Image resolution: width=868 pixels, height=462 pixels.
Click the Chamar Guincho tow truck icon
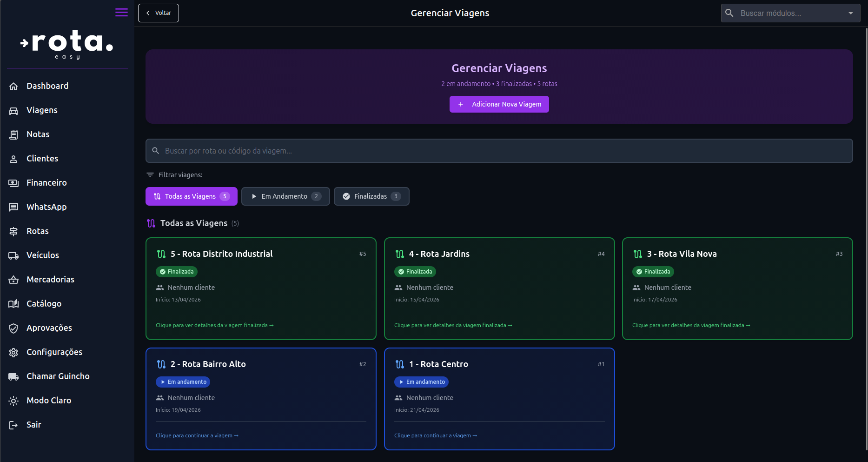click(x=13, y=376)
